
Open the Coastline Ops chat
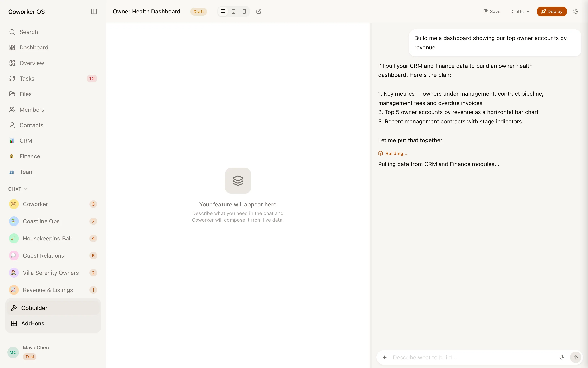53,221
